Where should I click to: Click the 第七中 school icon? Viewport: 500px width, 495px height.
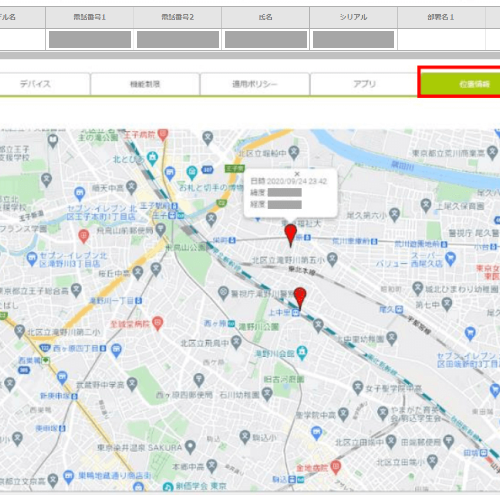point(447,303)
